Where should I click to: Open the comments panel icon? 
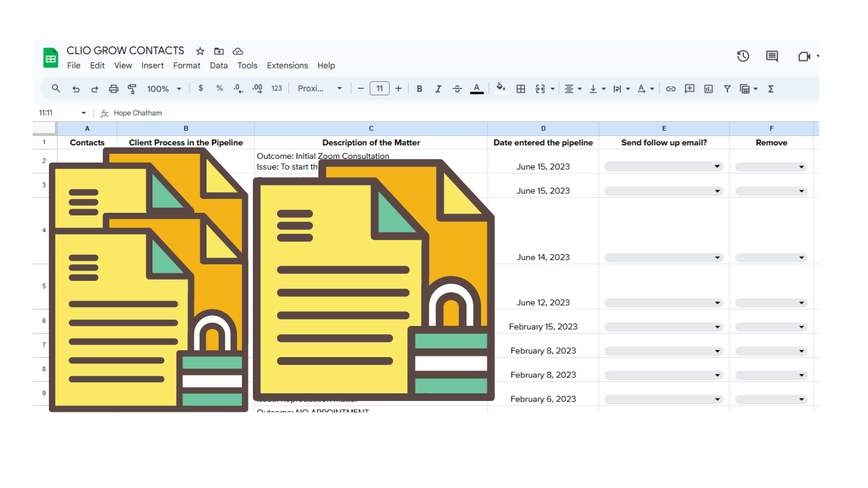point(772,56)
